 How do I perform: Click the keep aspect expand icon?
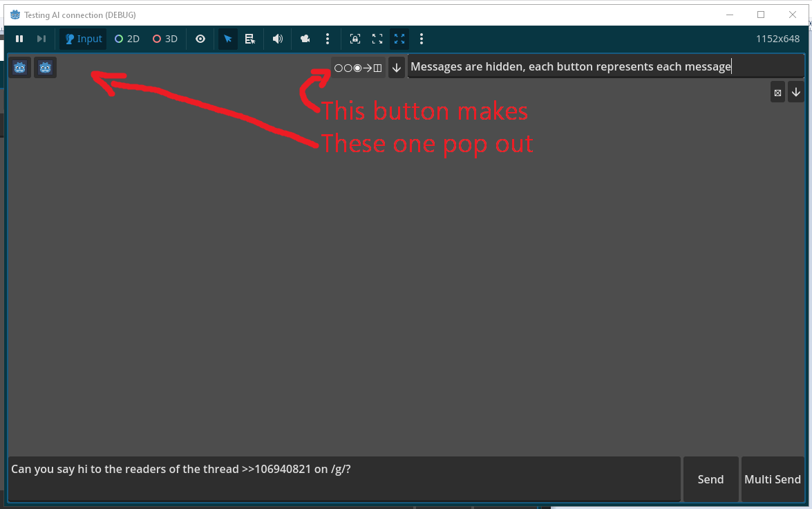point(377,39)
